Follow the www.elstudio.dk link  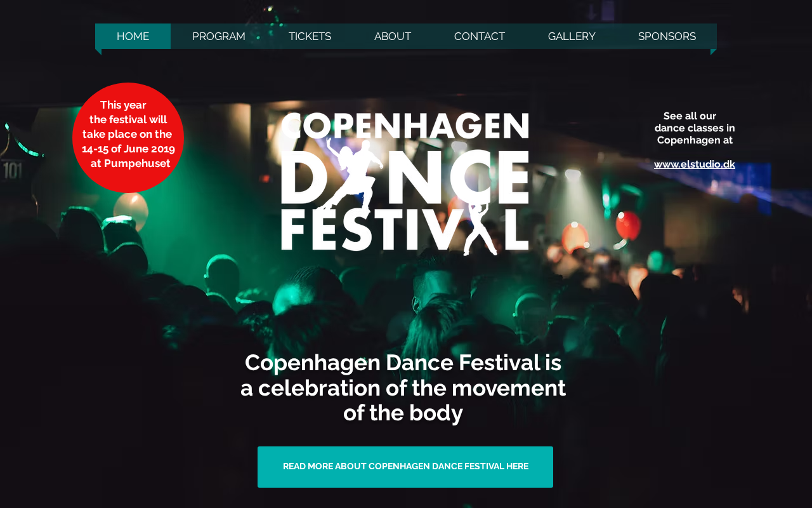pos(695,164)
